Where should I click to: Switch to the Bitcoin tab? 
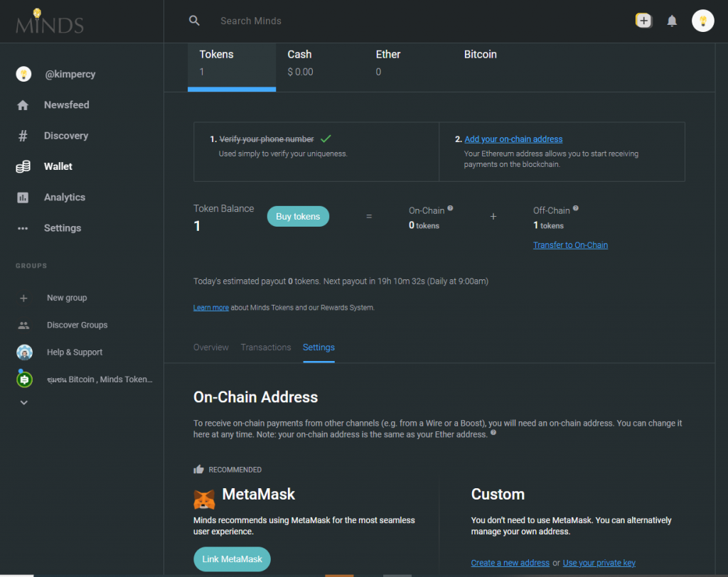pyautogui.click(x=496, y=66)
